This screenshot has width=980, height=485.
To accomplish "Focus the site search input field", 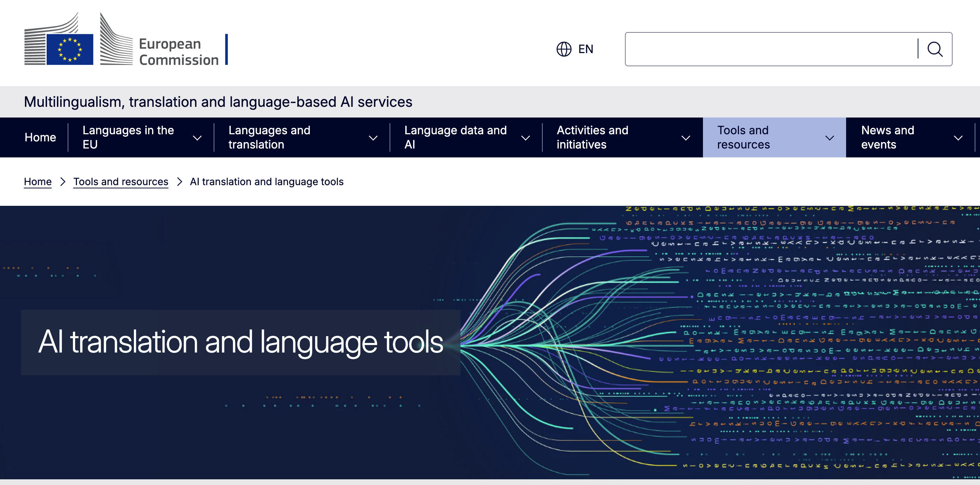I will coord(772,49).
